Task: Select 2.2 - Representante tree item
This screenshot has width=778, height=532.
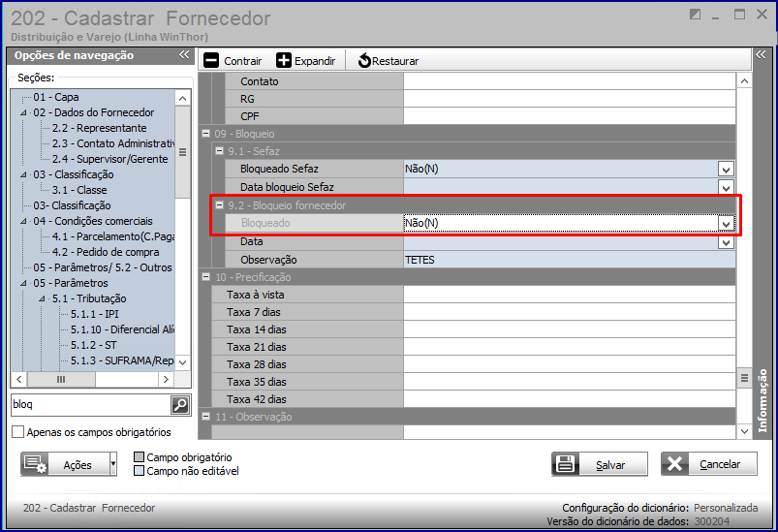Action: tap(99, 128)
